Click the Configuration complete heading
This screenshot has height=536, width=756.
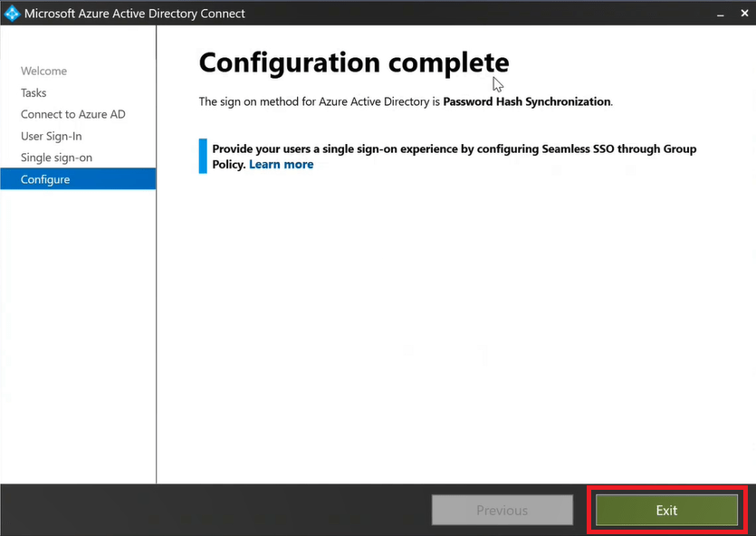353,62
